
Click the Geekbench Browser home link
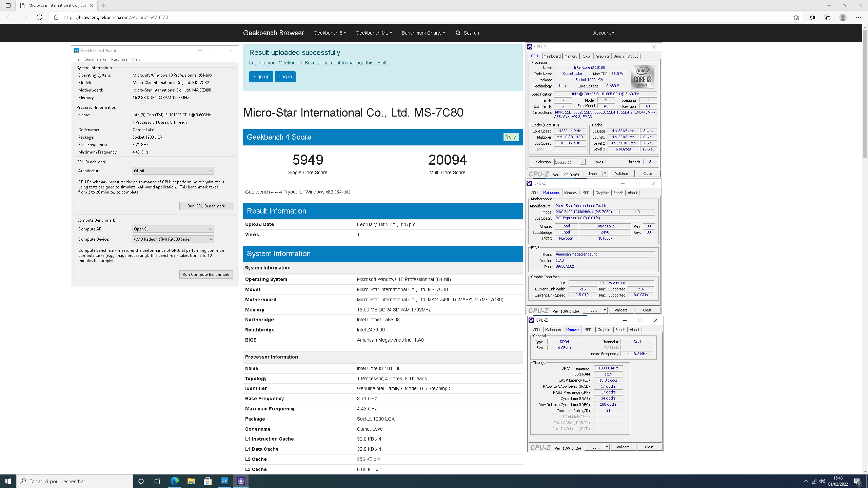(x=273, y=33)
